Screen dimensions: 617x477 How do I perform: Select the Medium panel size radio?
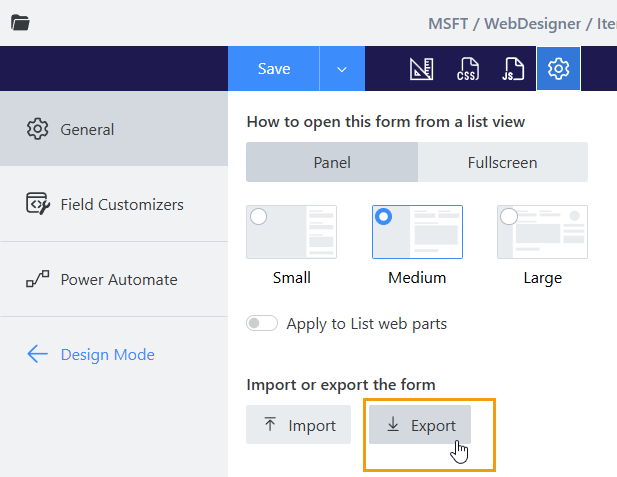point(384,217)
